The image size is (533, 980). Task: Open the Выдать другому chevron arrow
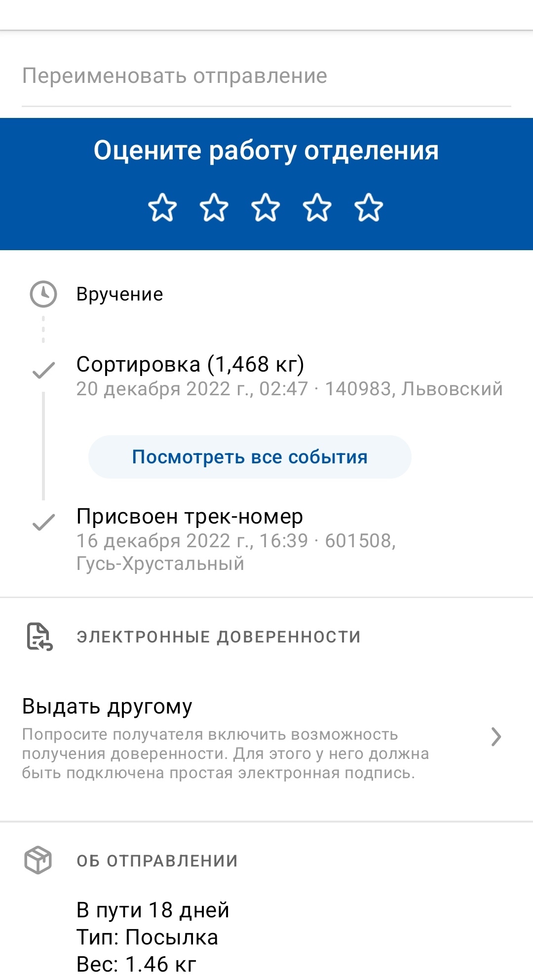pyautogui.click(x=496, y=737)
